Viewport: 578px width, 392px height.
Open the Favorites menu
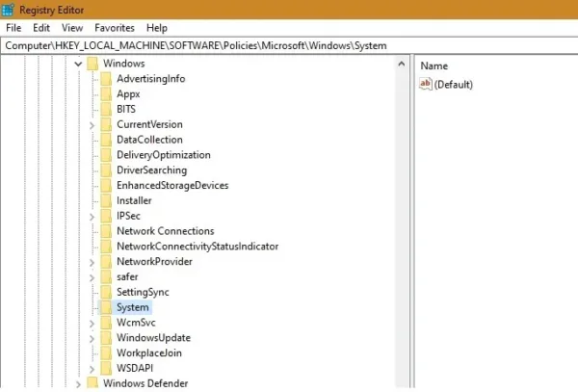115,28
